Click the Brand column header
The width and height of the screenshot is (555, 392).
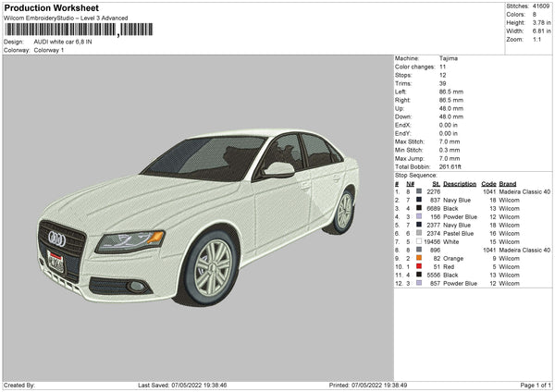click(x=509, y=183)
